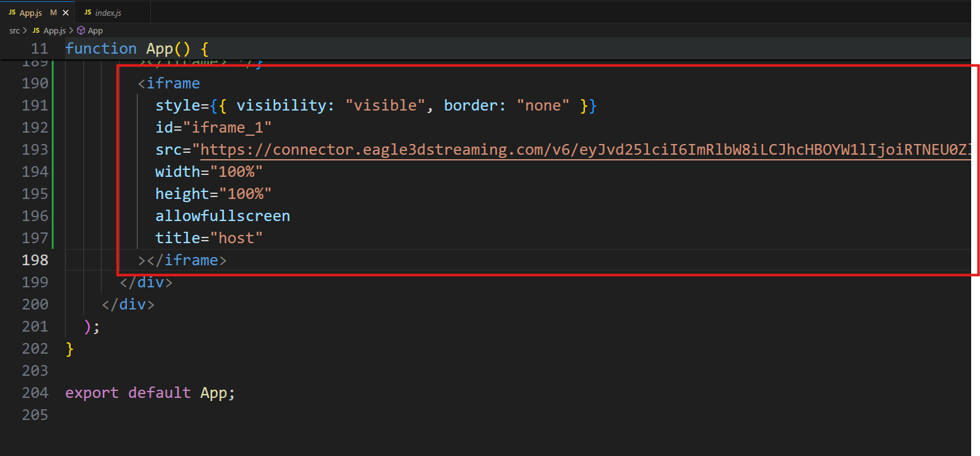Image resolution: width=980 pixels, height=456 pixels.
Task: Select the App.js editor tab
Action: tap(31, 13)
